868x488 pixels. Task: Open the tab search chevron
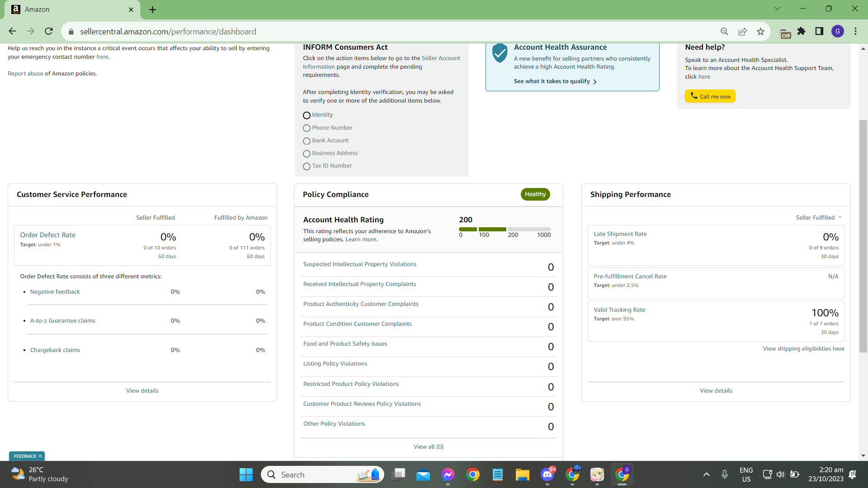click(x=777, y=9)
